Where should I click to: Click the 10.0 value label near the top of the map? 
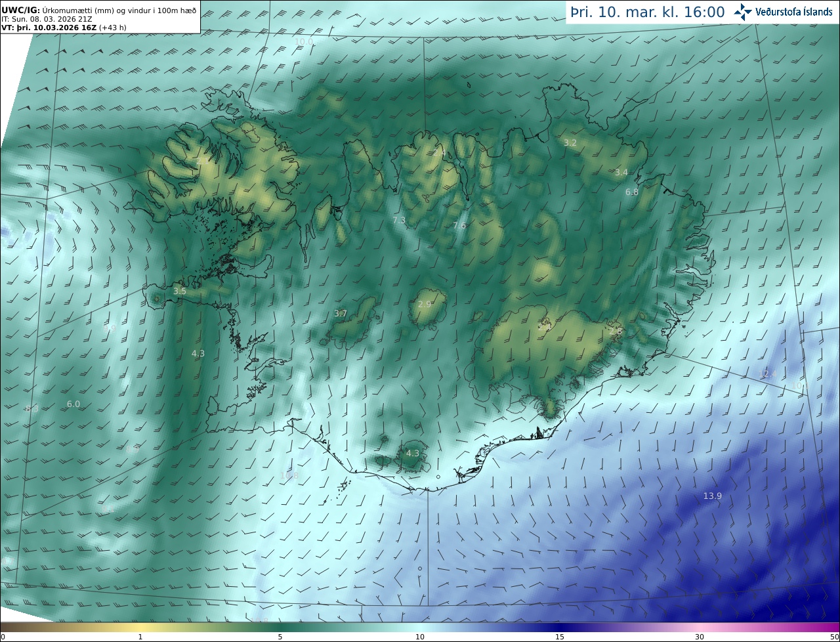pyautogui.click(x=304, y=41)
